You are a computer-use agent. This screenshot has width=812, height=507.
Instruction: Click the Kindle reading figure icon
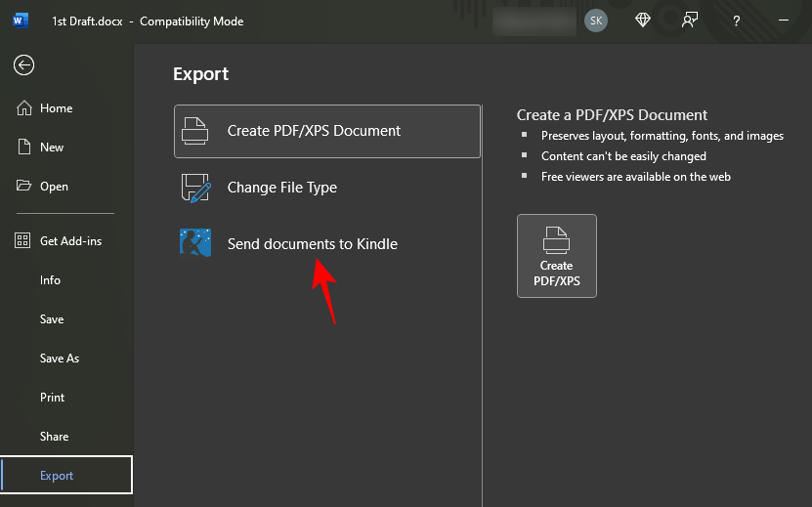click(x=195, y=243)
